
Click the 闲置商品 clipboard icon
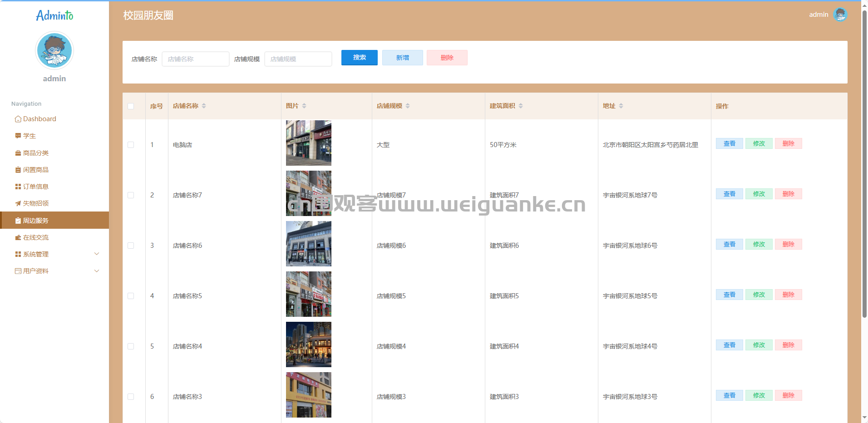[18, 170]
